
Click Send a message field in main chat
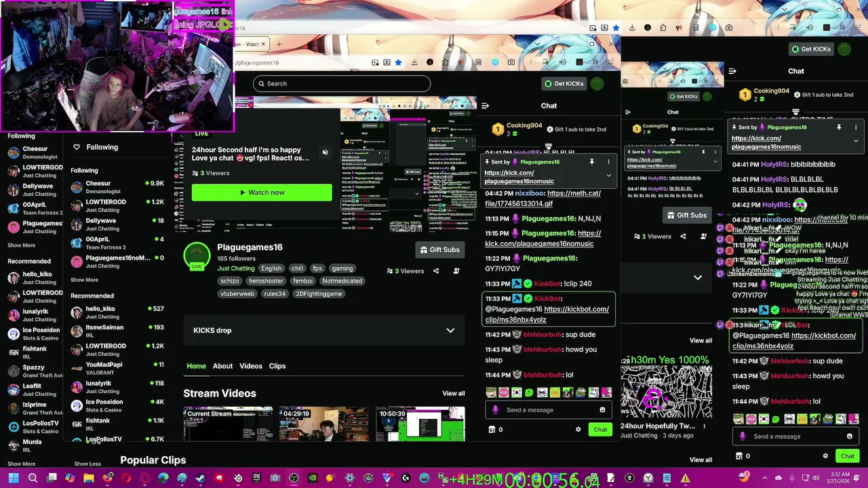[x=548, y=410]
